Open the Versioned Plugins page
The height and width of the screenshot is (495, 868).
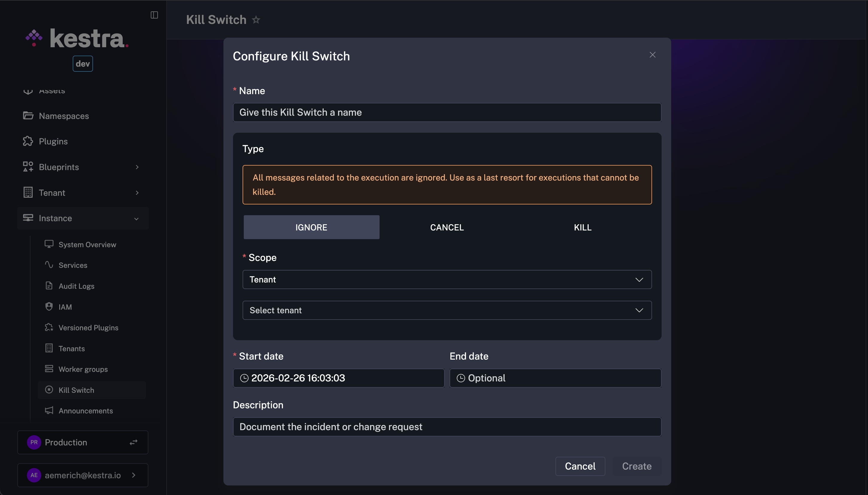(89, 327)
